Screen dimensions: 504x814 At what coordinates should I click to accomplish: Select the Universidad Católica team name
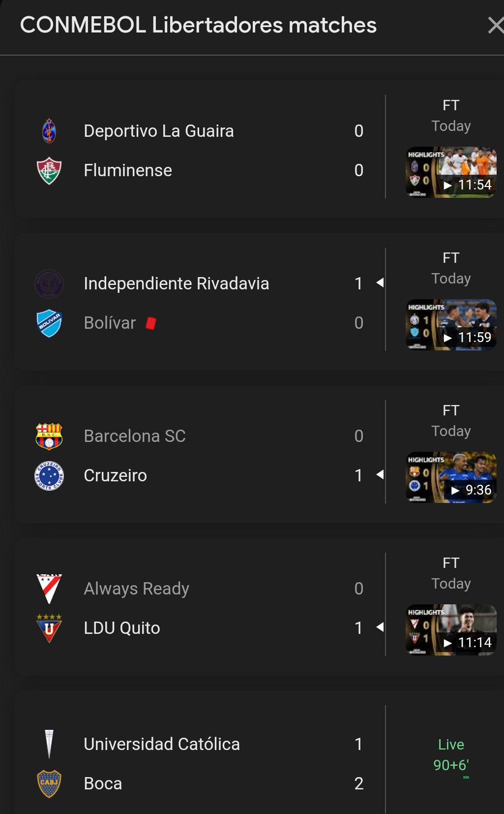tap(161, 744)
